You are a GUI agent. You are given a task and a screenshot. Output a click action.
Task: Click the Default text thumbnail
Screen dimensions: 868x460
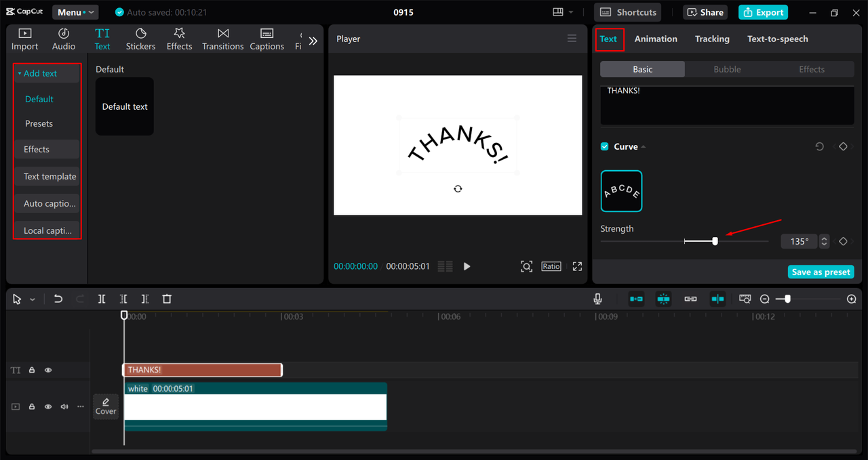click(x=125, y=106)
